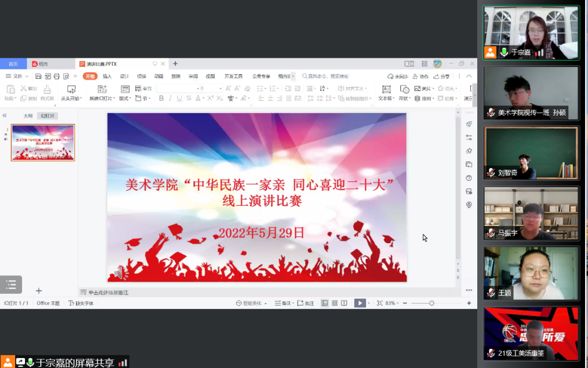
Task: Toggle bold formatting
Action: (x=161, y=99)
